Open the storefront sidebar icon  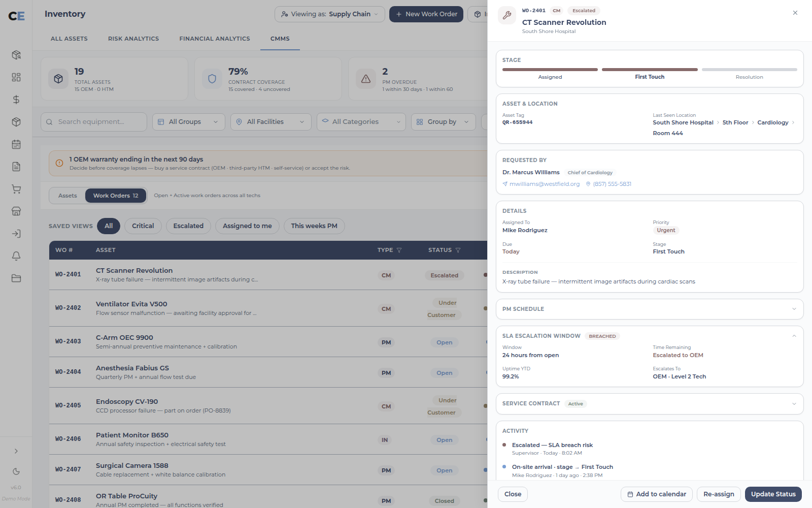pyautogui.click(x=16, y=211)
